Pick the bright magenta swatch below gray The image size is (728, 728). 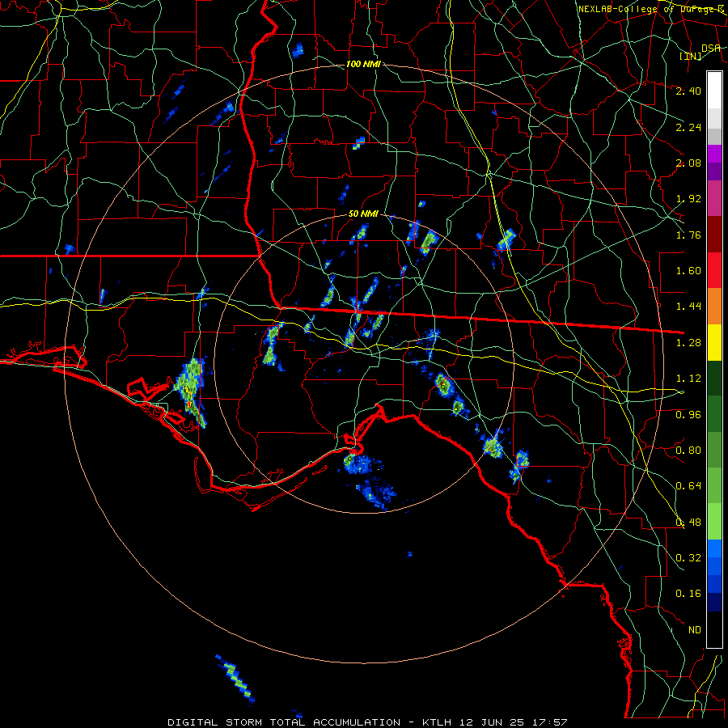714,154
